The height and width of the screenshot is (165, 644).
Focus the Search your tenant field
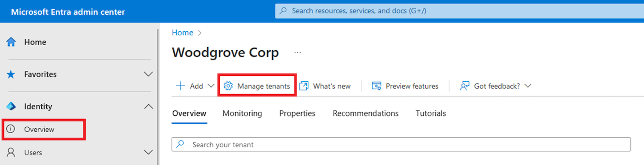(x=401, y=144)
